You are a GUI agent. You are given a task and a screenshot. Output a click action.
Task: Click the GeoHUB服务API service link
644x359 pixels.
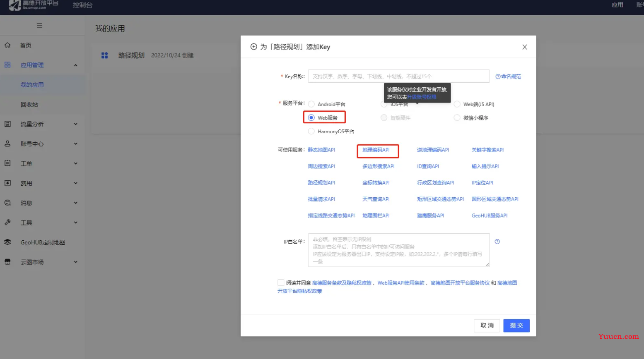(x=490, y=215)
